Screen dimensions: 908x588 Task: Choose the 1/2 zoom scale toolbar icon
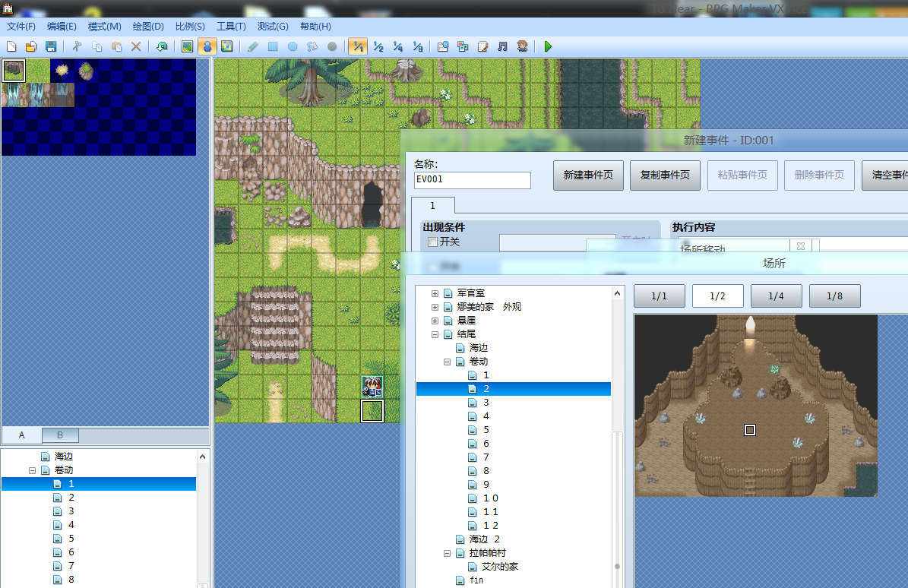point(378,46)
